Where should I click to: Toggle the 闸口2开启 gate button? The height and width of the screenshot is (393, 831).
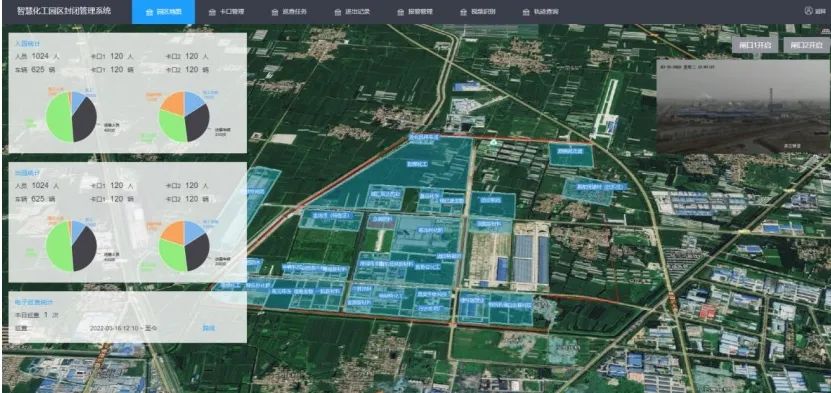coord(806,46)
